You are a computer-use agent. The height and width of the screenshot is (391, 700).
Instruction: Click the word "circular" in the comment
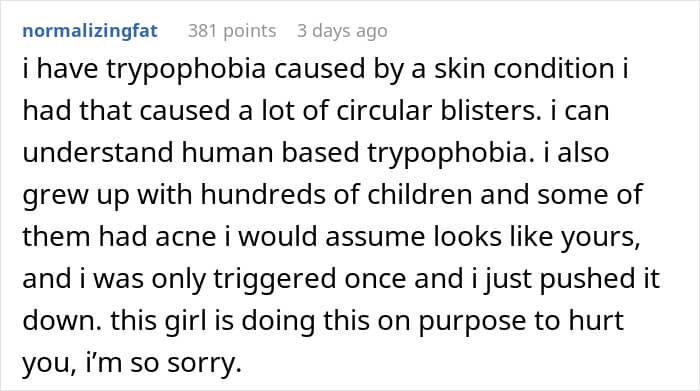click(384, 110)
